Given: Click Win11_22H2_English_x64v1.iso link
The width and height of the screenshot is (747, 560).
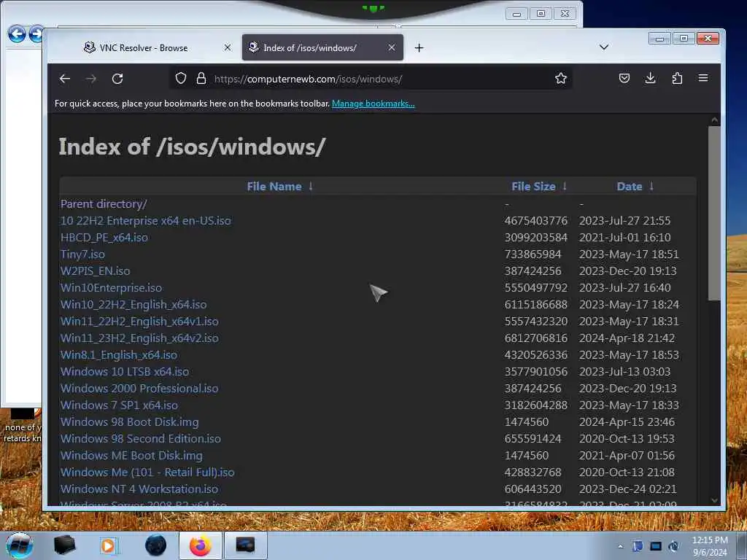Looking at the screenshot, I should (x=139, y=321).
